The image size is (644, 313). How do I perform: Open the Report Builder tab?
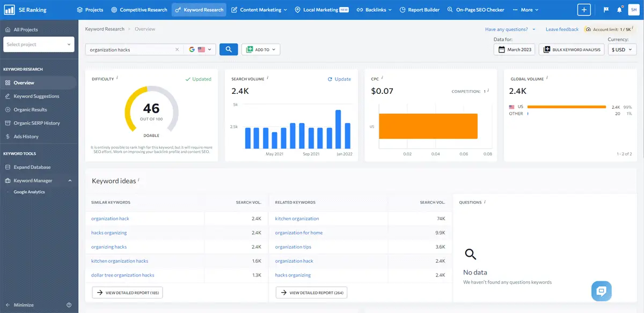420,10
